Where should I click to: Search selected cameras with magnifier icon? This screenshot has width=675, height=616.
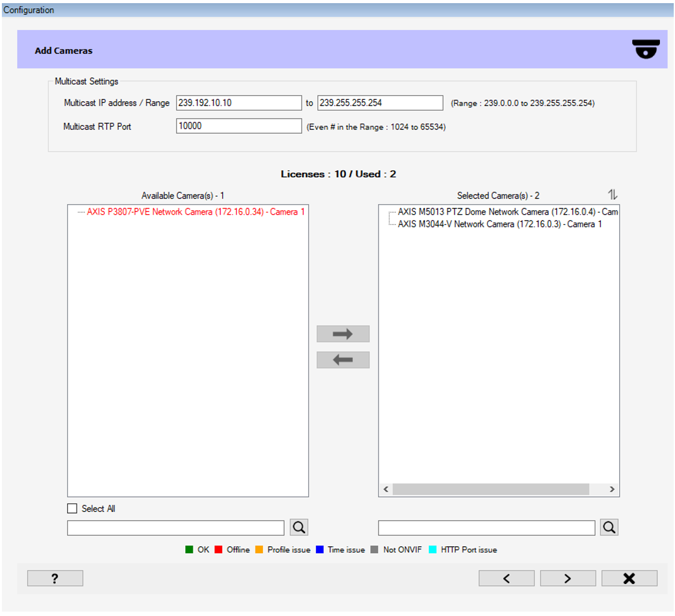pos(609,527)
